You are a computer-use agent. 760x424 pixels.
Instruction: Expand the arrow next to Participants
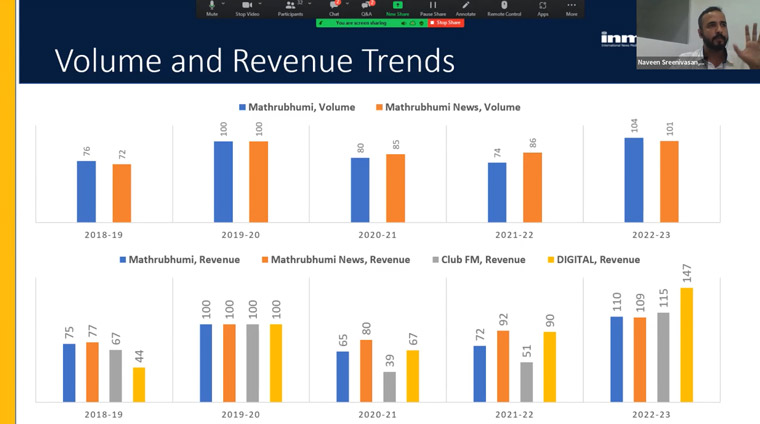tap(310, 4)
